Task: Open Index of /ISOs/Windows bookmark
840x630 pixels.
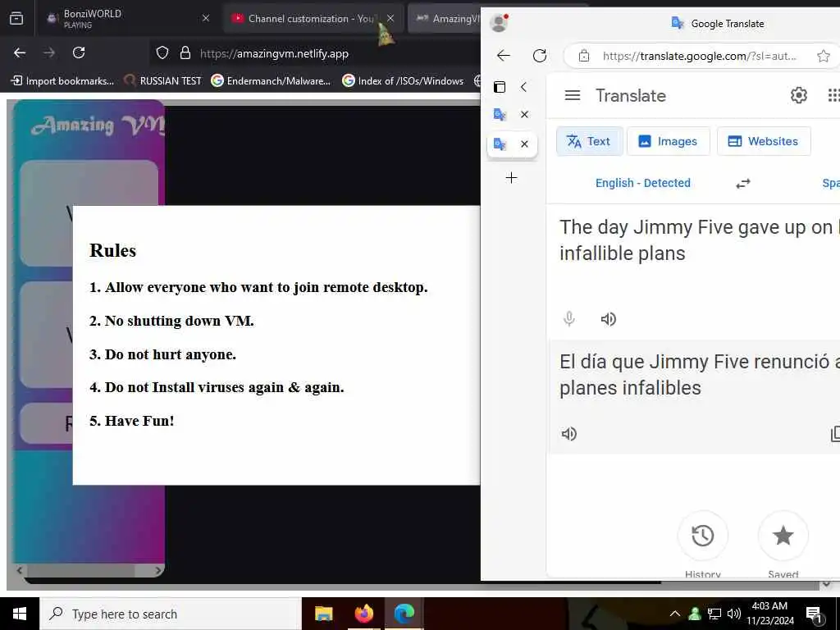Action: tap(403, 81)
